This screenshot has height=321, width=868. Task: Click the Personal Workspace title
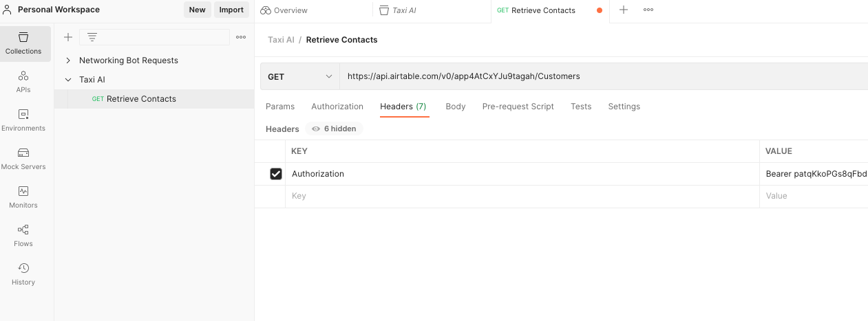[59, 10]
